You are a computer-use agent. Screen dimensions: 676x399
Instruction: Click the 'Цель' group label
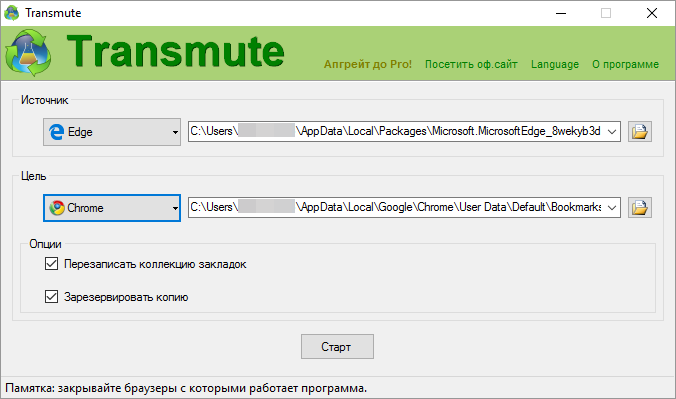tap(33, 176)
